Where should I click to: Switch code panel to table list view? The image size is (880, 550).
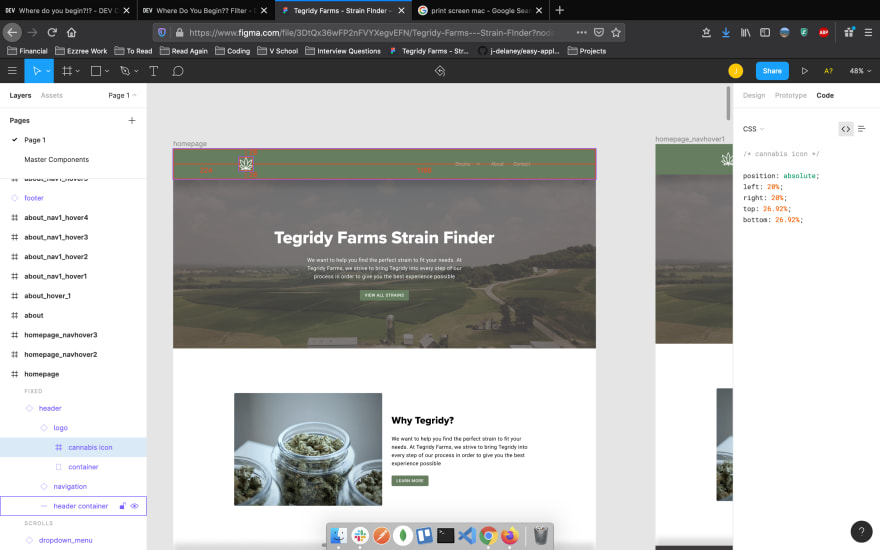861,129
